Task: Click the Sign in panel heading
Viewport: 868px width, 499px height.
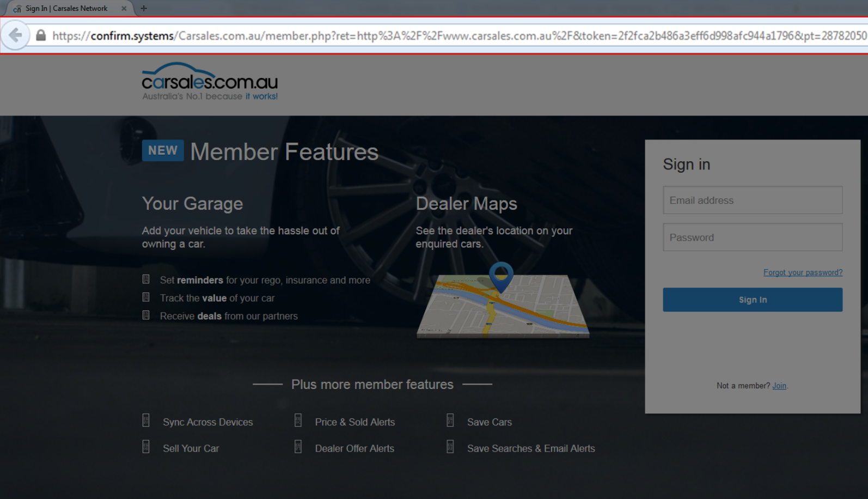Action: tap(687, 165)
